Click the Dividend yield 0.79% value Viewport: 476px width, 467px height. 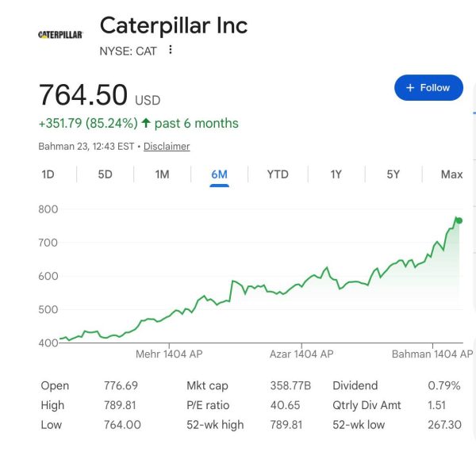pyautogui.click(x=443, y=386)
